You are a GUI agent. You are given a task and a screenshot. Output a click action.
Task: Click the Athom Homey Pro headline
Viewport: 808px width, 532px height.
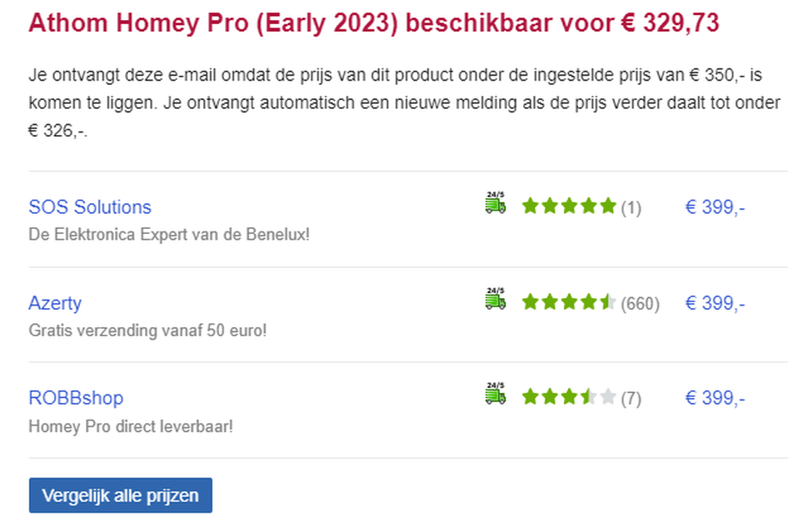point(373,23)
